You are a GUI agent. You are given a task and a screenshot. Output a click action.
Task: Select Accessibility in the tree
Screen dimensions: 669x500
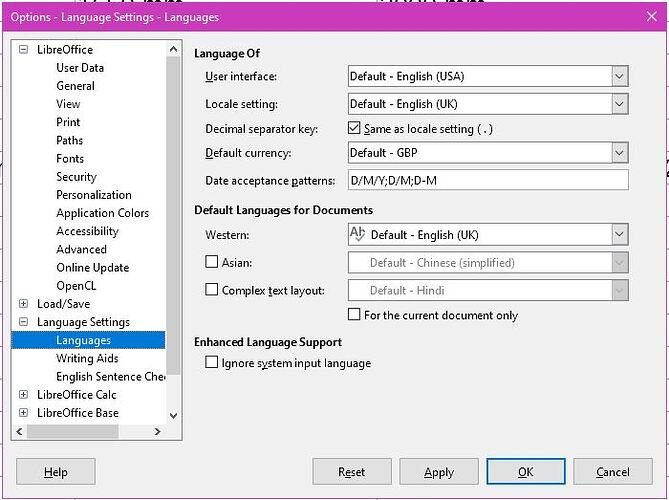(x=87, y=231)
